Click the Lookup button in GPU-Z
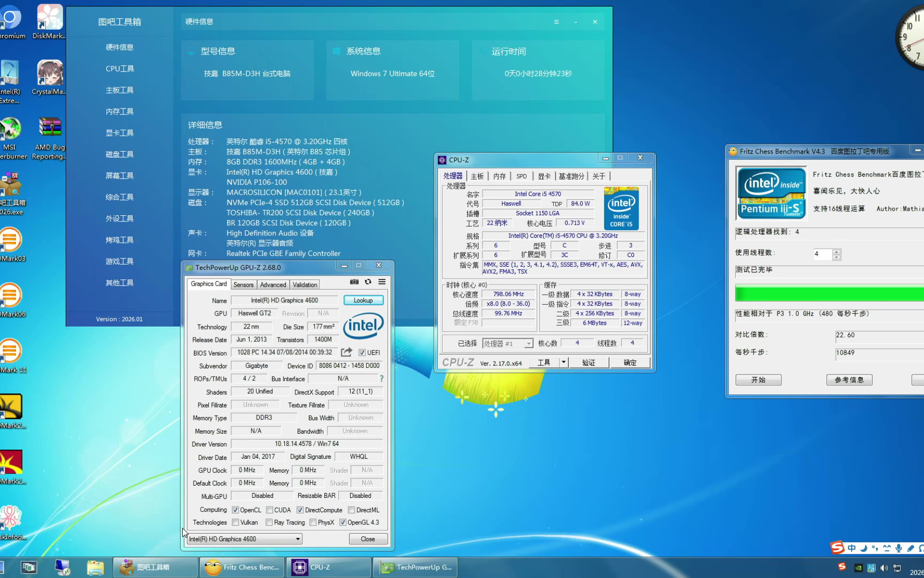 (x=363, y=300)
